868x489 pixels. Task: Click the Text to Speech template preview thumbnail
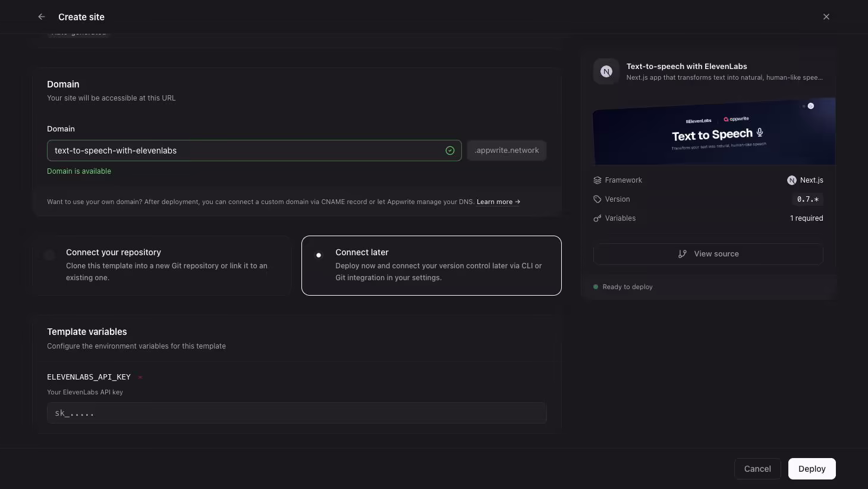click(x=714, y=131)
